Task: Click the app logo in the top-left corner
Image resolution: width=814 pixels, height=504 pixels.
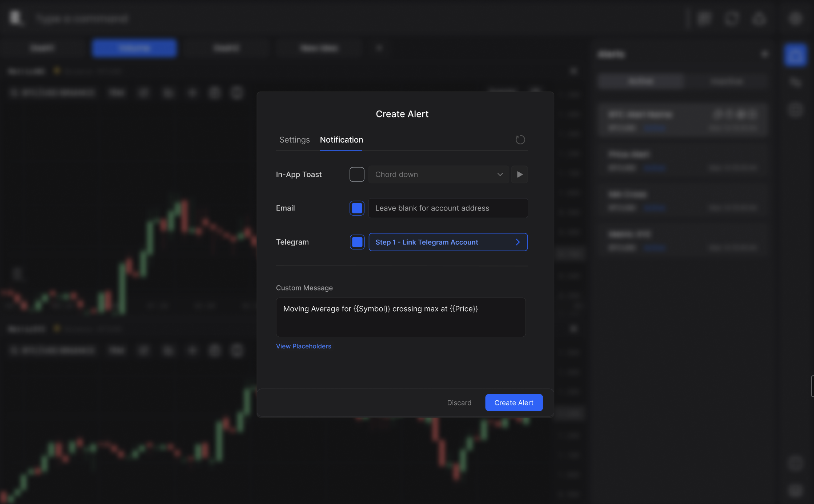Action: [x=15, y=18]
